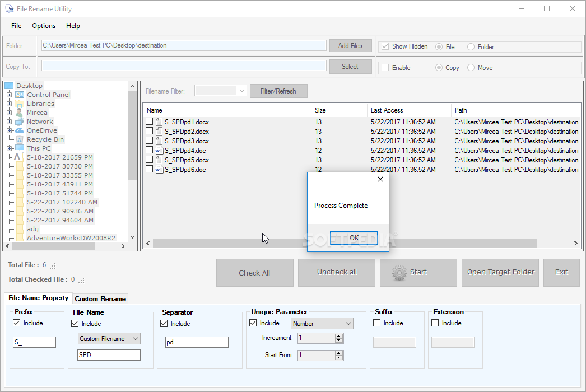The width and height of the screenshot is (586, 392).
Task: Click the Network icon in tree
Action: pyautogui.click(x=20, y=122)
